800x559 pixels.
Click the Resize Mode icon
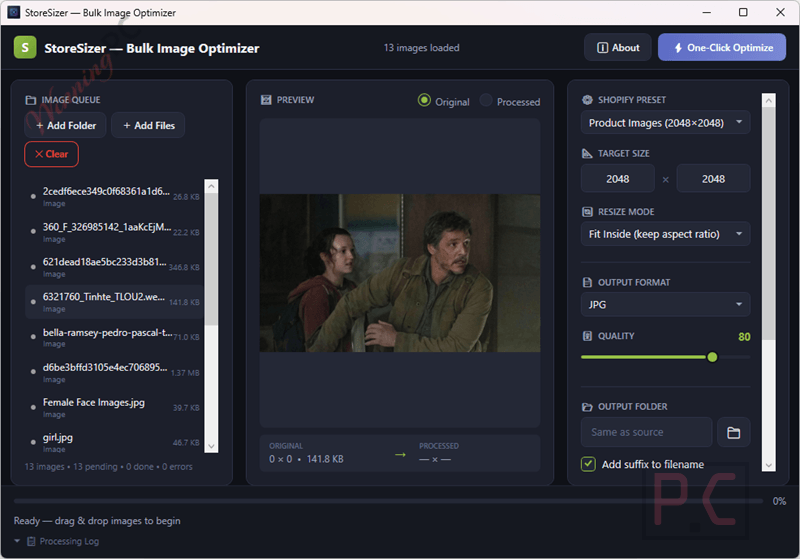587,212
